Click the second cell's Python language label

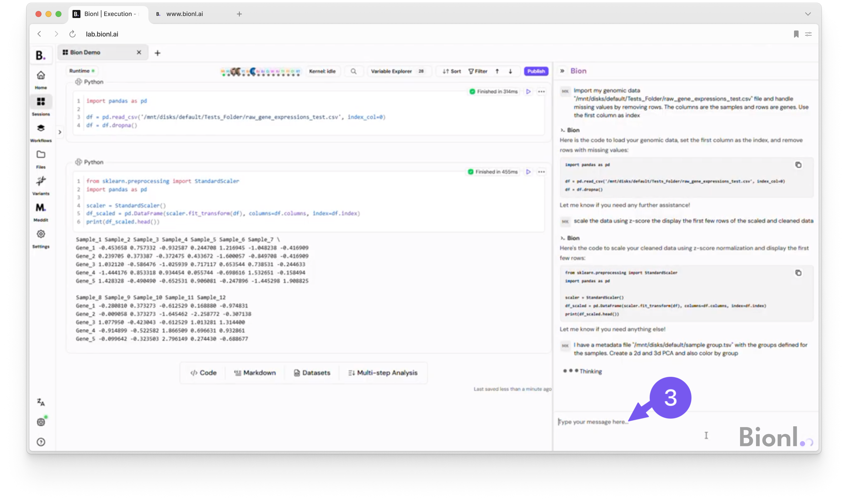click(89, 162)
